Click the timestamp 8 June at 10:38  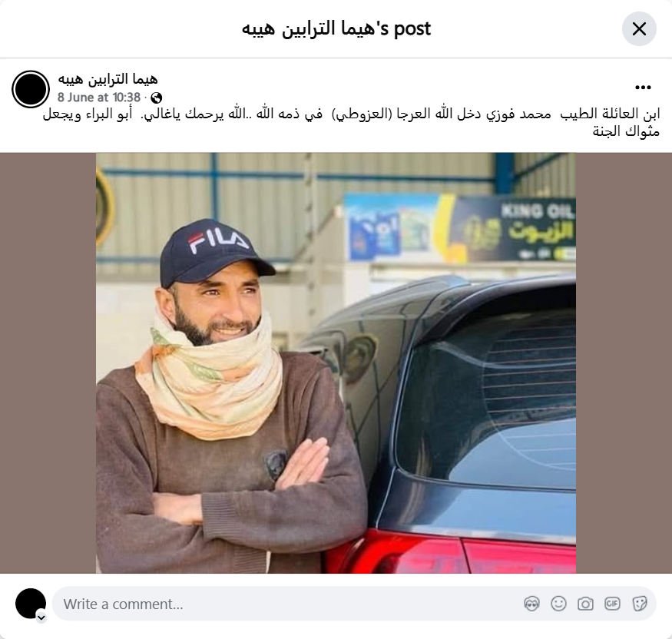(x=99, y=98)
